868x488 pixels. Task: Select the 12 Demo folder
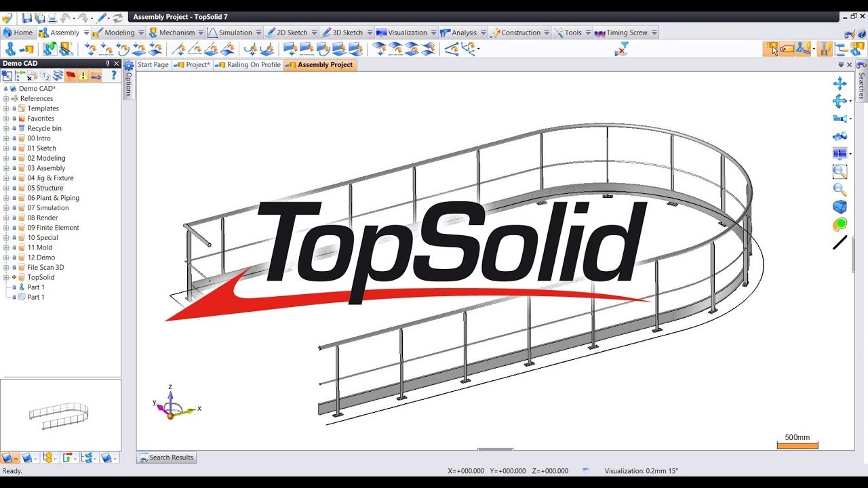[41, 258]
